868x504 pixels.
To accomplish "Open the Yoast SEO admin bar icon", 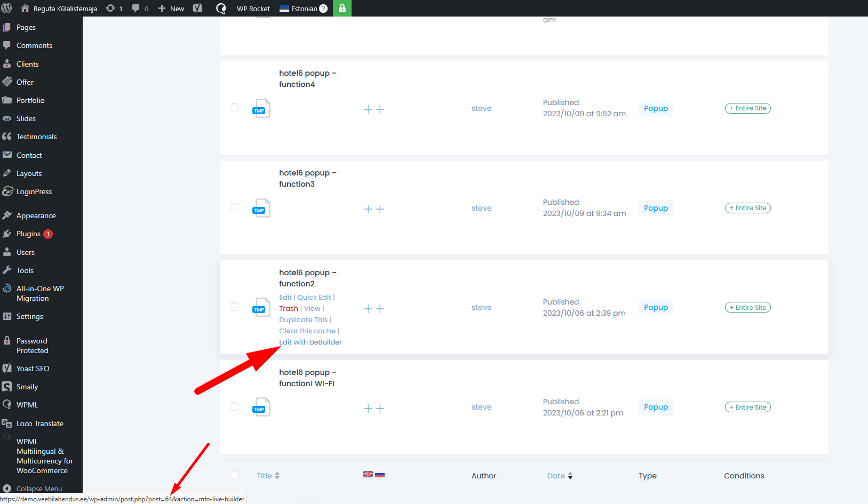I will 197,8.
